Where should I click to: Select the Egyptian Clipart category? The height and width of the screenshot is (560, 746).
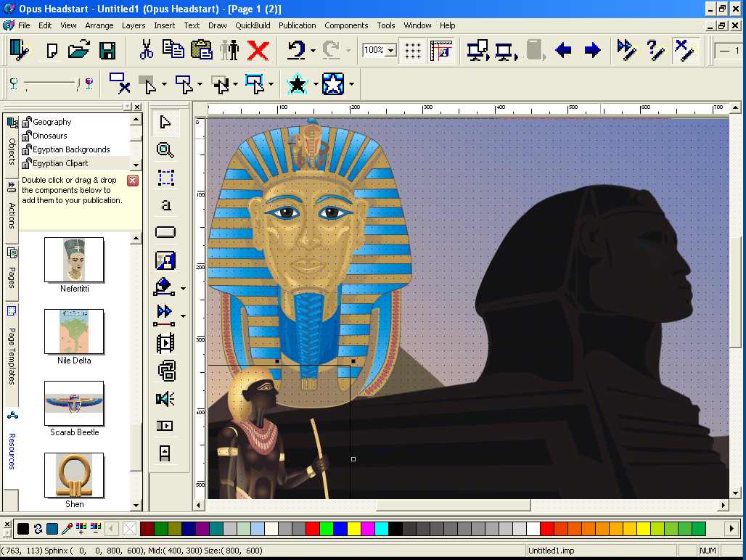coord(60,163)
